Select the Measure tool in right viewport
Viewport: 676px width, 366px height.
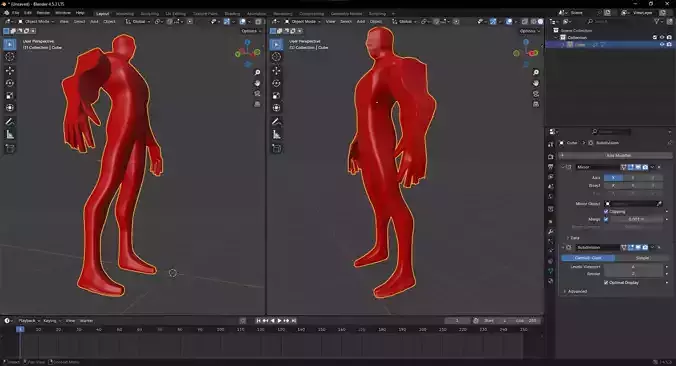tap(276, 135)
